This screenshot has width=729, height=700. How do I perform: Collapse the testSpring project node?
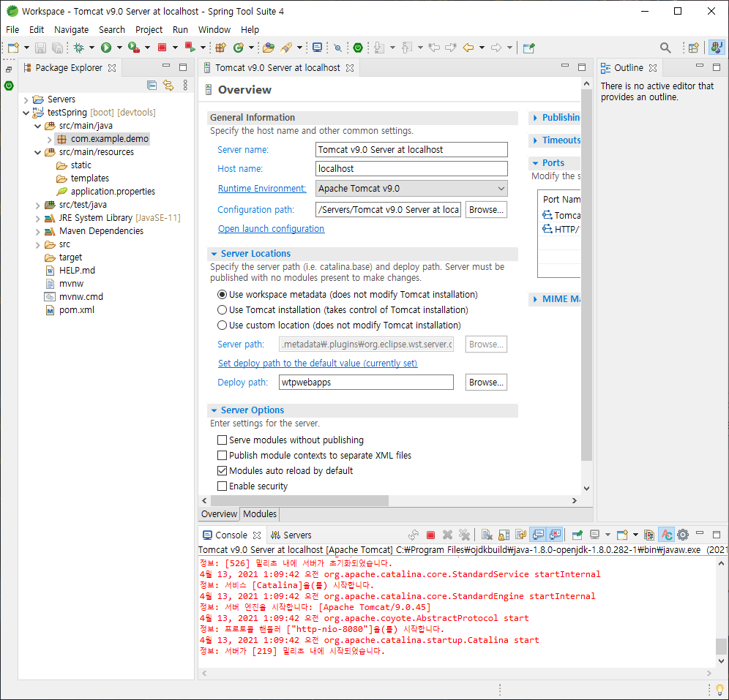26,113
